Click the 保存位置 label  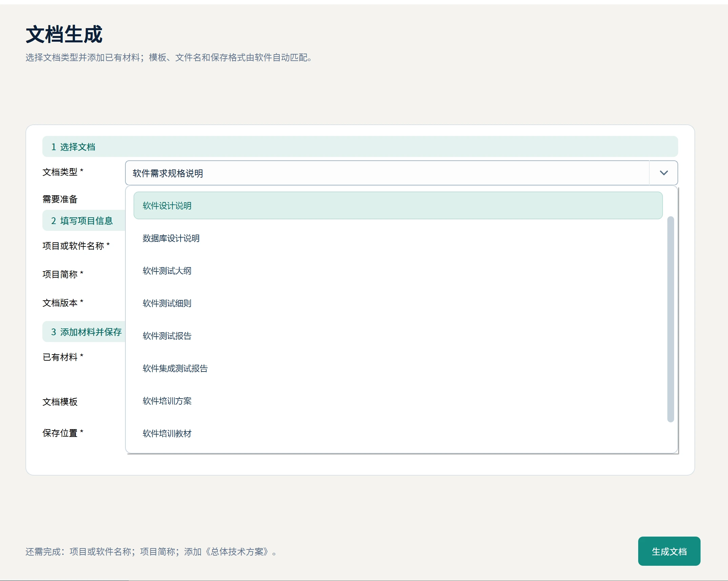click(63, 433)
